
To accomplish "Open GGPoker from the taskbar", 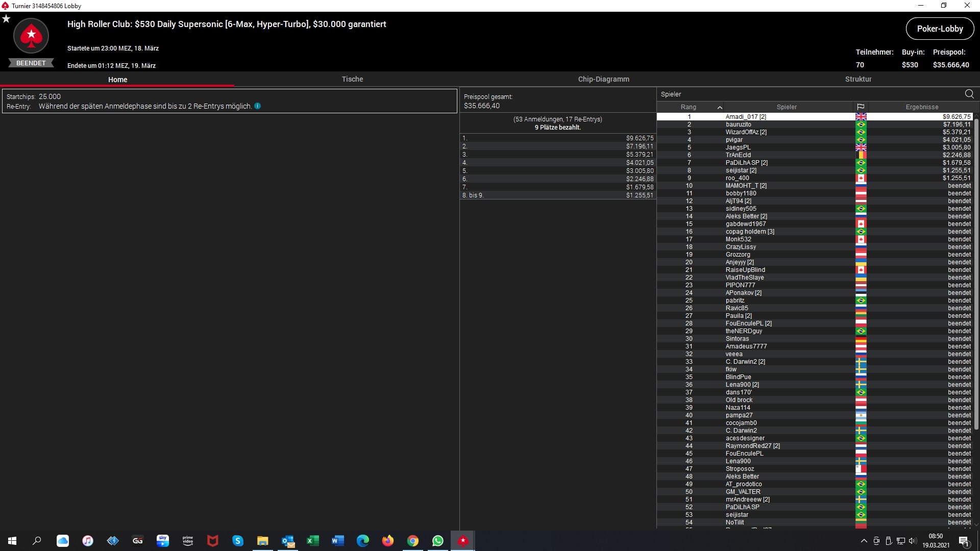I will (x=138, y=541).
